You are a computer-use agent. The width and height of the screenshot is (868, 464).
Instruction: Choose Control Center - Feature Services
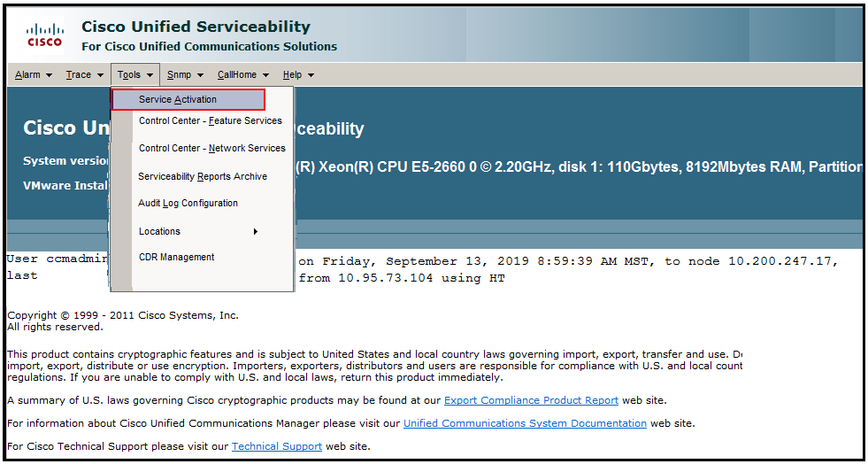(210, 120)
